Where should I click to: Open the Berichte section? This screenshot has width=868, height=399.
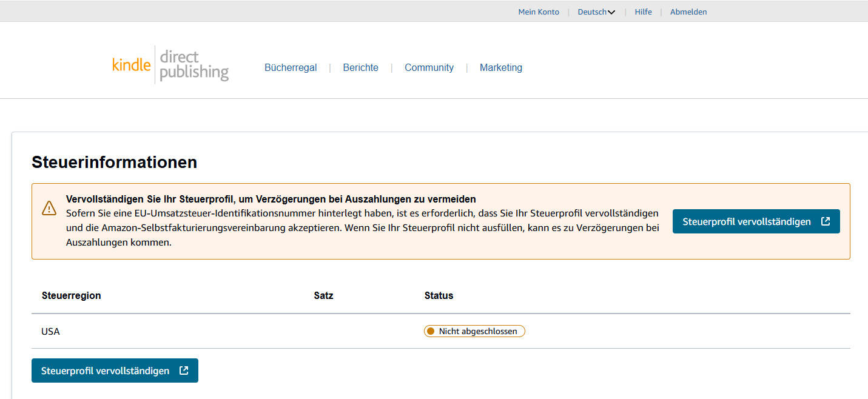(360, 67)
